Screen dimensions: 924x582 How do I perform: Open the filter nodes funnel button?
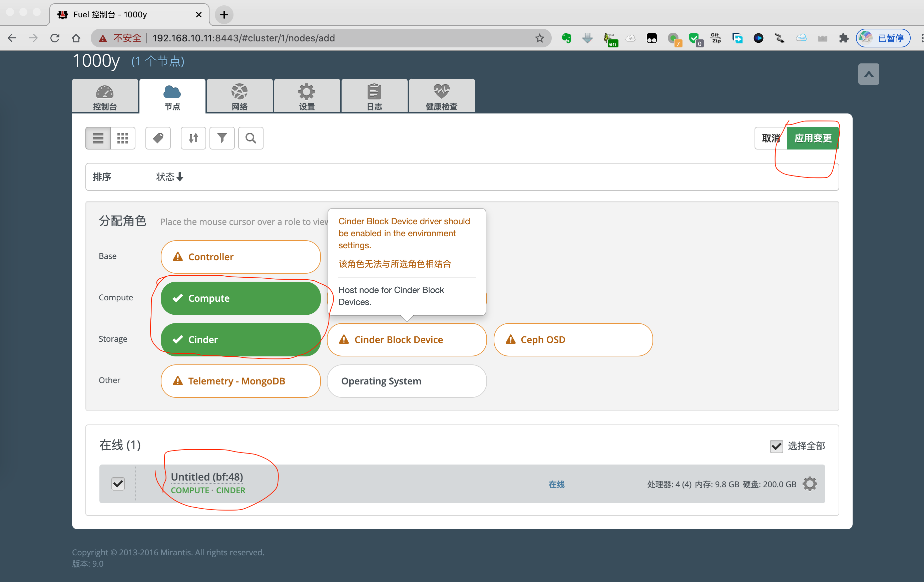pyautogui.click(x=222, y=138)
